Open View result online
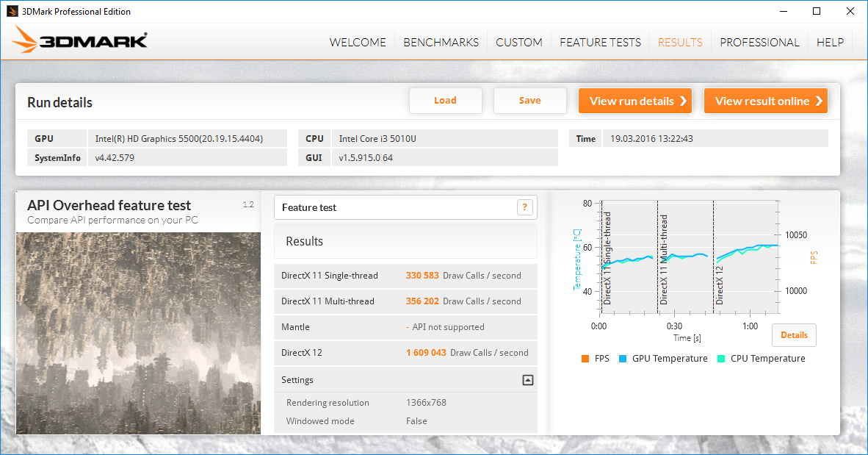Viewport: 868px width, 455px height. click(x=765, y=101)
